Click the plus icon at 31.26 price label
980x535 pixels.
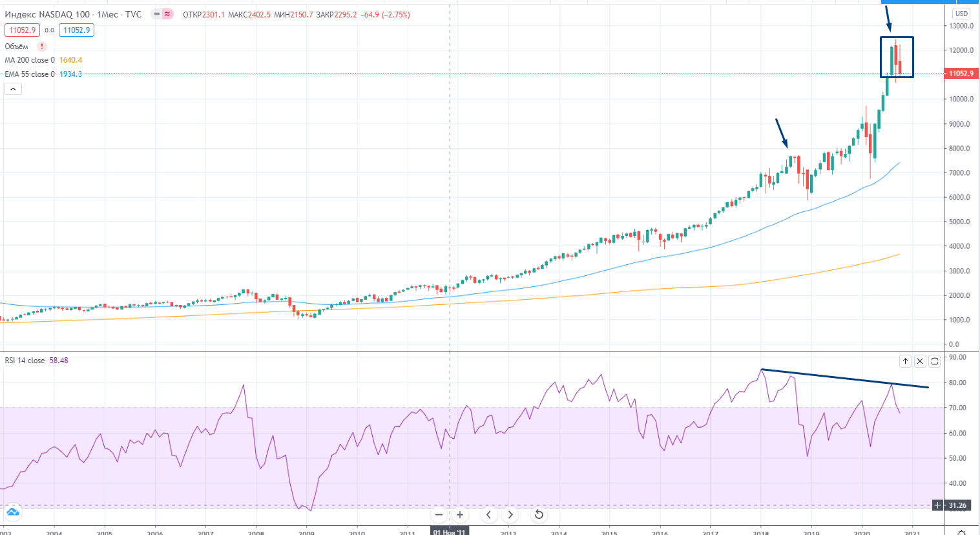938,505
